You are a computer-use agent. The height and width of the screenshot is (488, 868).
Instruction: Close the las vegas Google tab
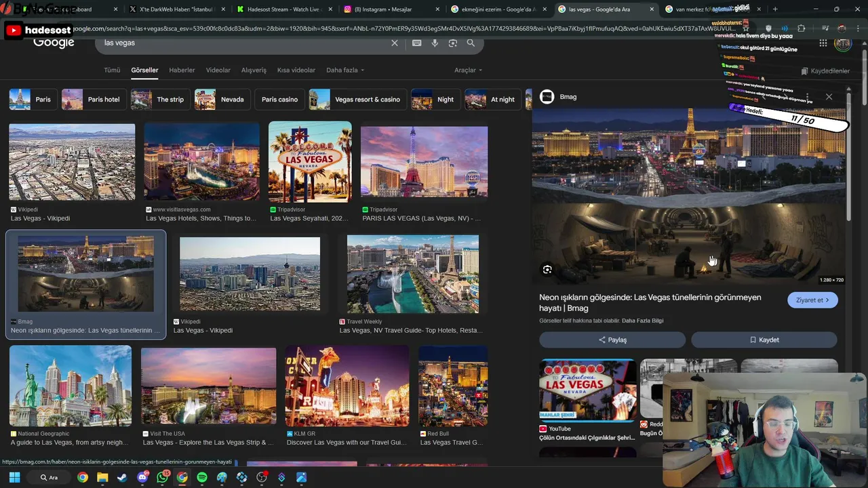(652, 9)
